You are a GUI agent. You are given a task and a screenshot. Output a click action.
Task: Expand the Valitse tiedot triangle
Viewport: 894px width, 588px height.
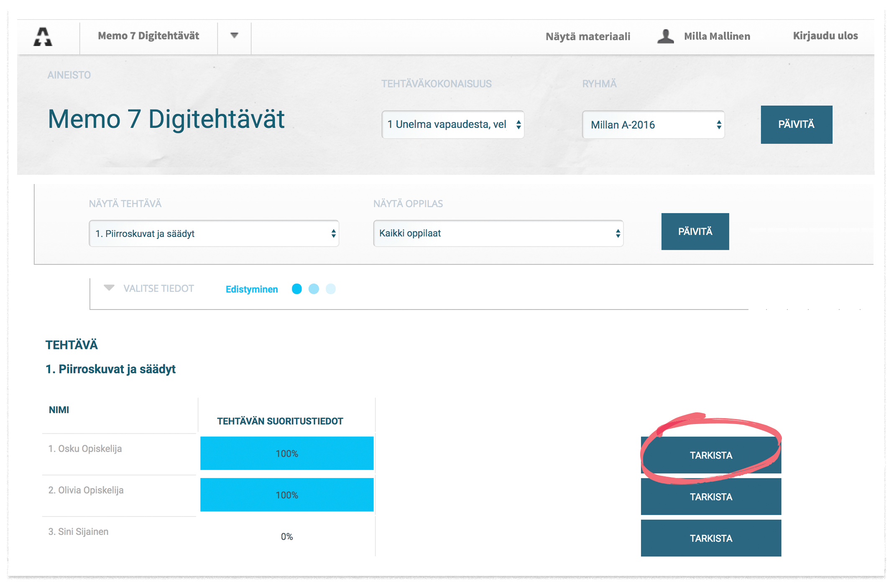pos(109,288)
